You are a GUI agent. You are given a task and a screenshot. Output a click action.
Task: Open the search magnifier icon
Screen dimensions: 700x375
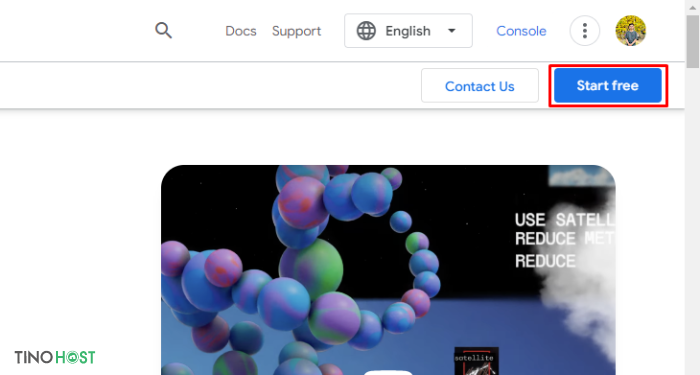(163, 31)
